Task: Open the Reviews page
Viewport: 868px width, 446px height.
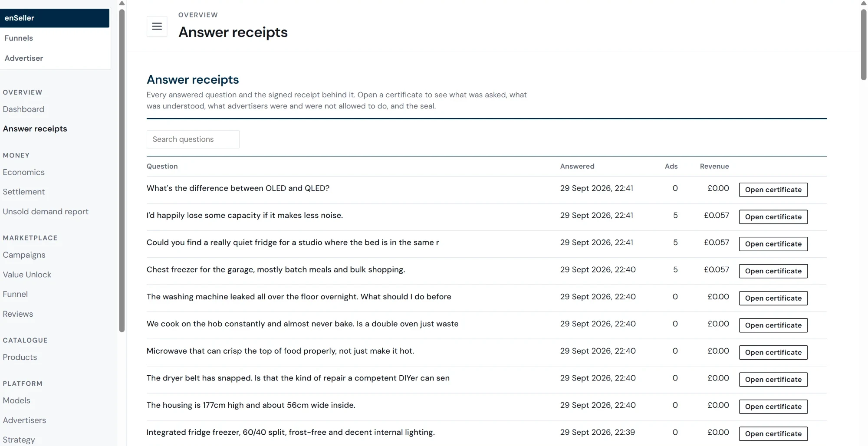Action: tap(18, 314)
